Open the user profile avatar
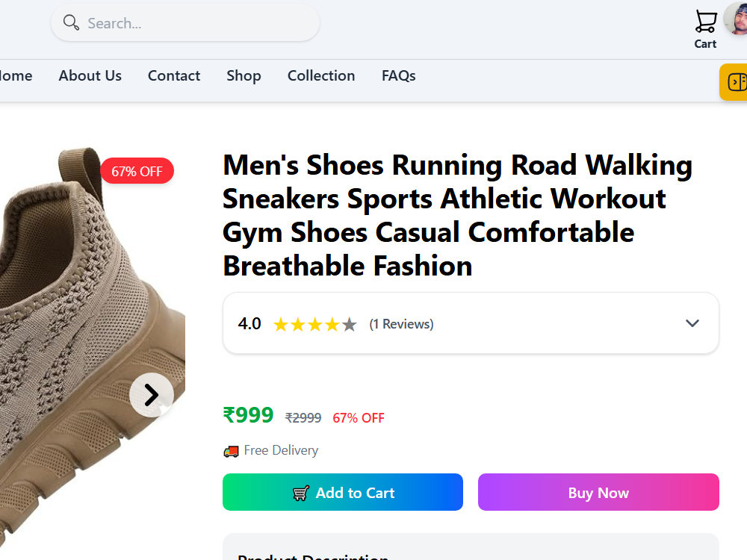 click(x=736, y=19)
